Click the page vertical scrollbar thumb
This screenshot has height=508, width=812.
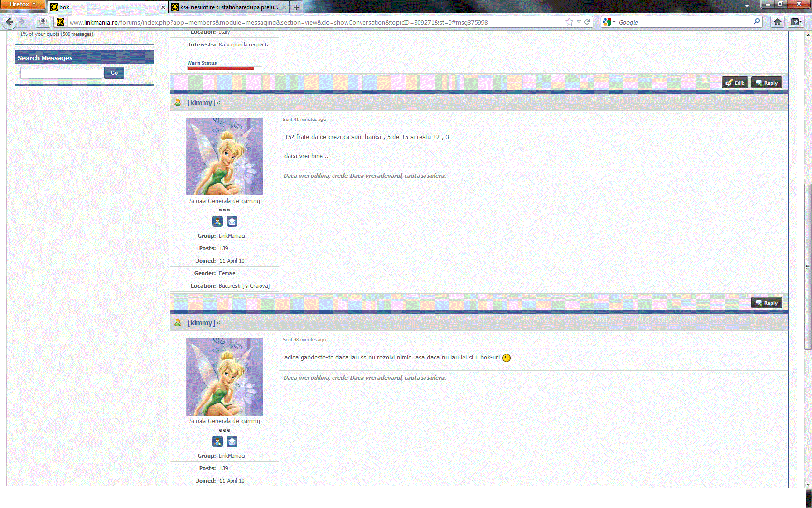[808, 267]
